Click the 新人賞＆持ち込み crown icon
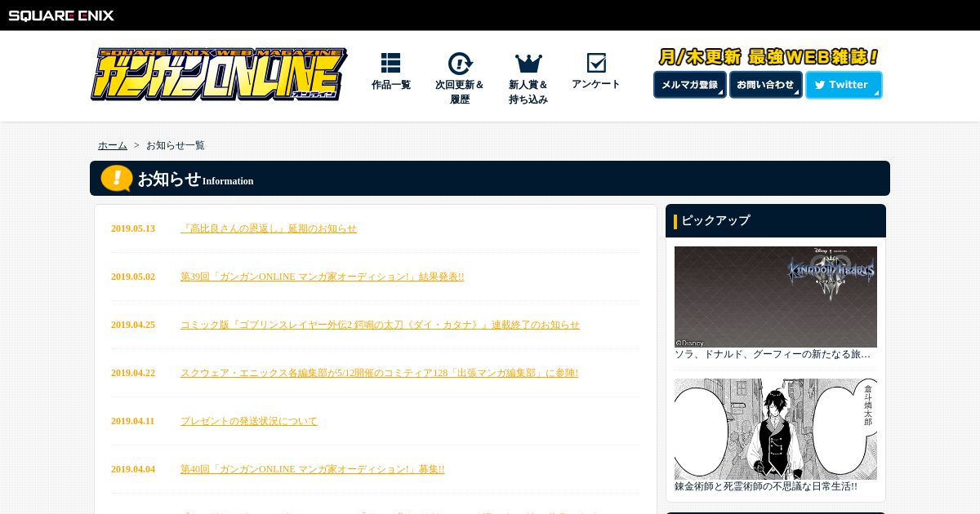This screenshot has height=514, width=980. pyautogui.click(x=528, y=64)
